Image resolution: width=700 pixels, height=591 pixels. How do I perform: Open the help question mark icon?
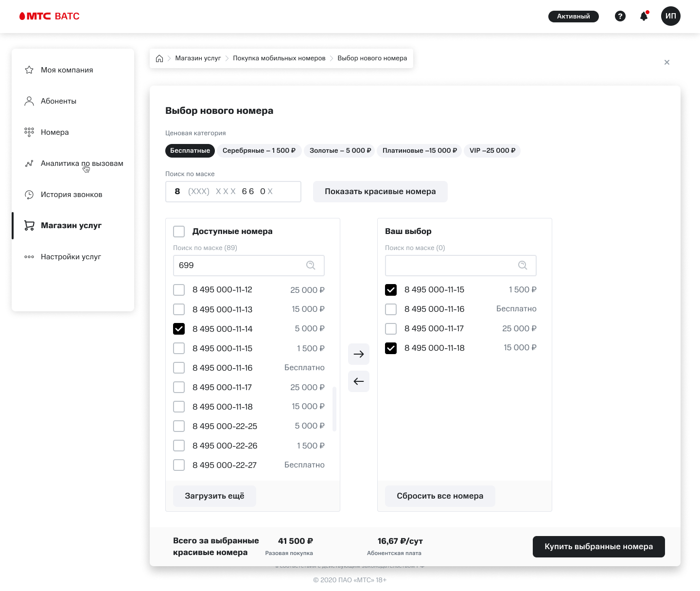(x=620, y=16)
